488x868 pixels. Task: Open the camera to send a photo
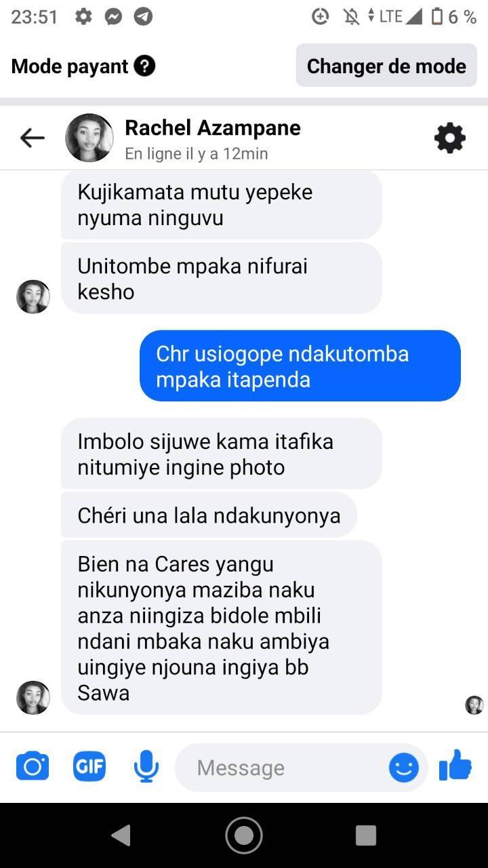33,767
